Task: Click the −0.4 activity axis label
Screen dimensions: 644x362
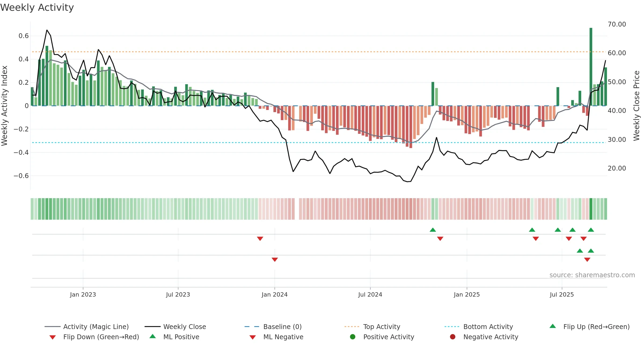Action: [x=21, y=152]
